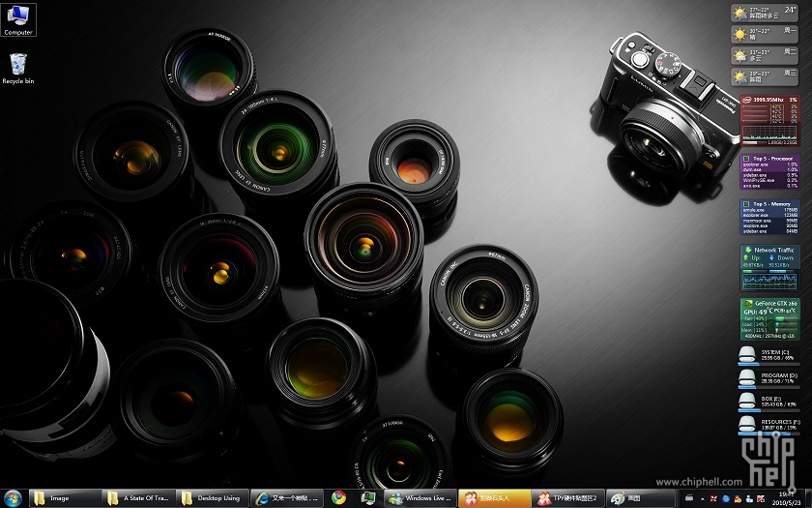Click the Top 5 - Processor gadget icon
The width and height of the screenshot is (812, 508).
[746, 158]
